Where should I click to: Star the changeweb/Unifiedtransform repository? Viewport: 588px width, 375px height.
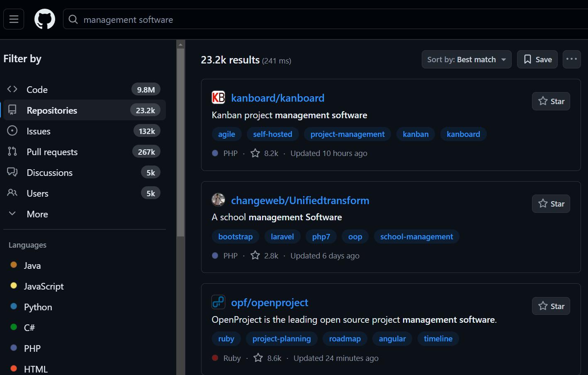[x=551, y=204]
